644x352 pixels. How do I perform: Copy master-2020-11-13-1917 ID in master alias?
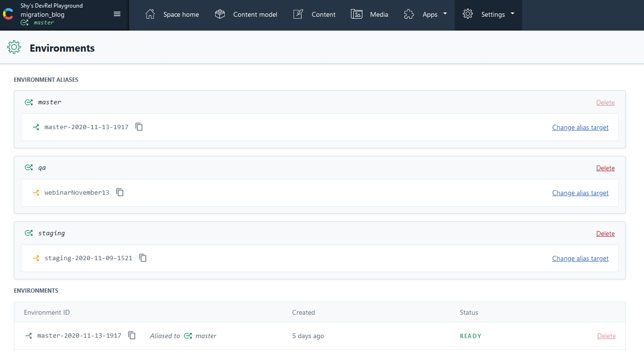point(139,127)
